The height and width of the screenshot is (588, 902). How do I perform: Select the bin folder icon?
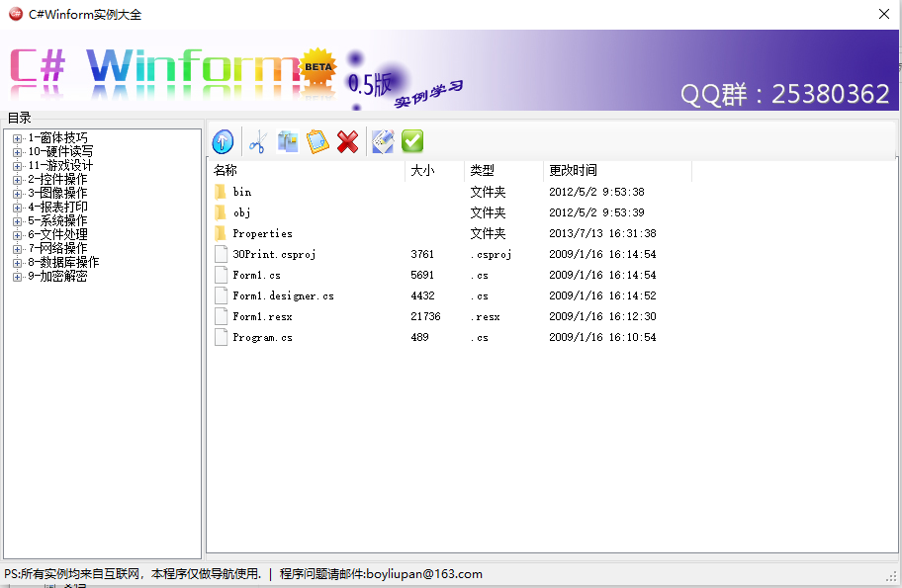(221, 192)
